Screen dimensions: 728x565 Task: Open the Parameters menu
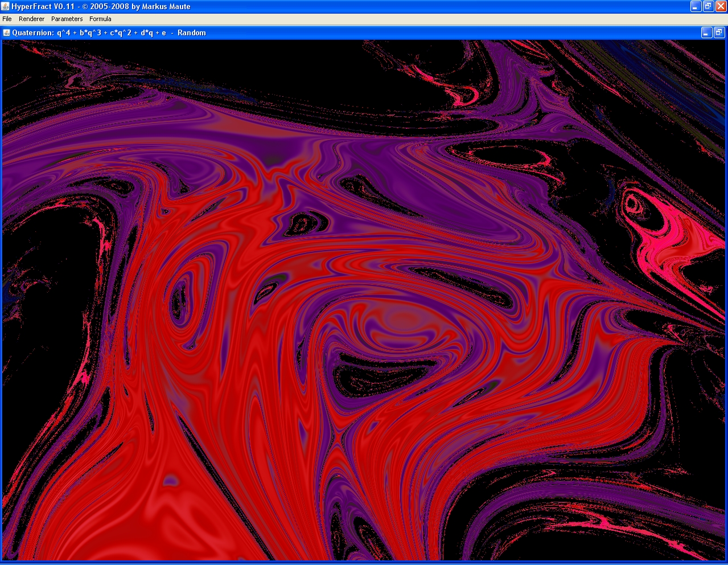[x=67, y=19]
